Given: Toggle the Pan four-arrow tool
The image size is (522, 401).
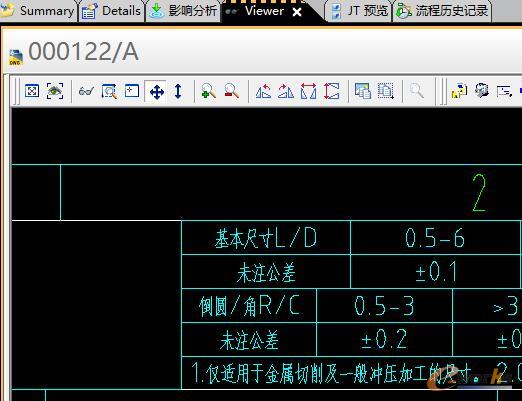Looking at the screenshot, I should [156, 91].
